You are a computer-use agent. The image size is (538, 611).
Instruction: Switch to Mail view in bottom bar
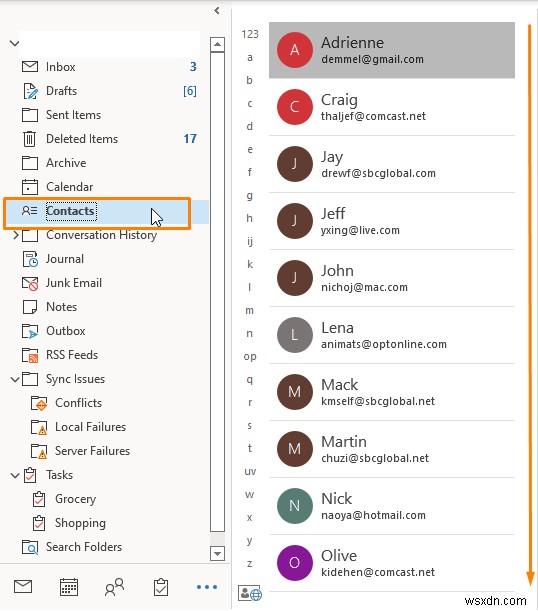[x=23, y=586]
